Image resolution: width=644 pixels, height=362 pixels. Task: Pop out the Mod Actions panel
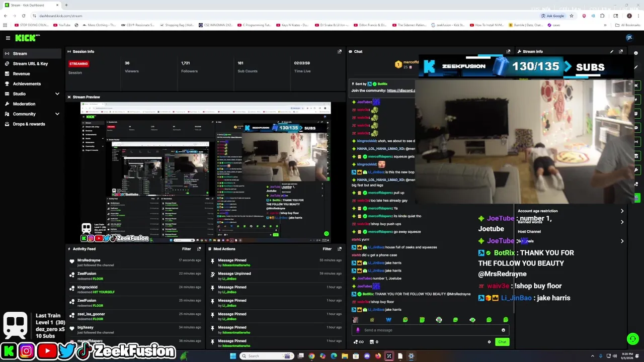point(339,249)
